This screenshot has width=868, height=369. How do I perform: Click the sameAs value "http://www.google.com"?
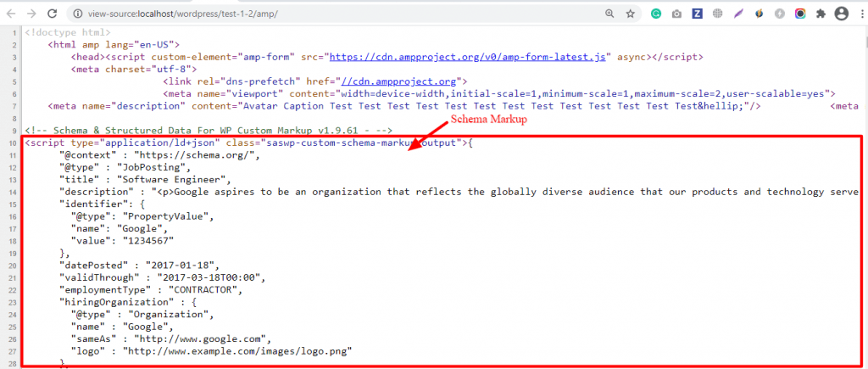click(198, 338)
